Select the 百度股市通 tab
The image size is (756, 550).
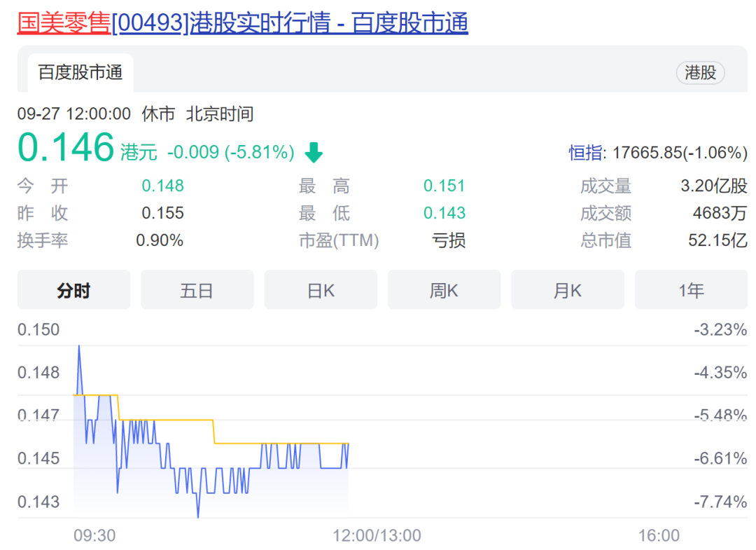tap(80, 72)
